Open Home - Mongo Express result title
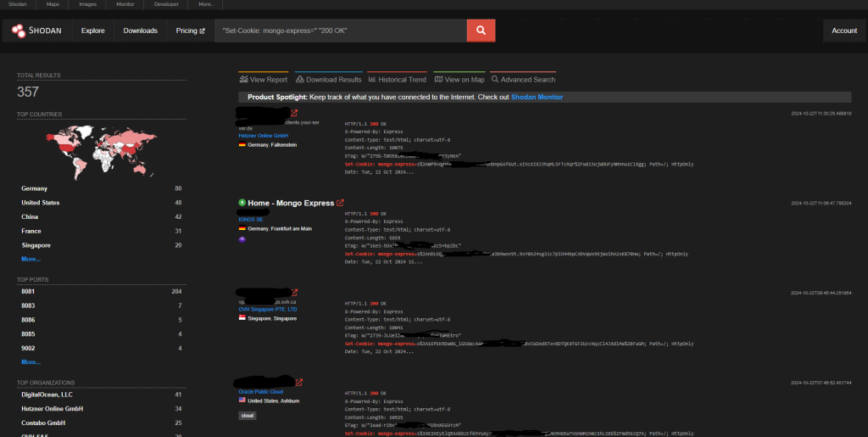The height and width of the screenshot is (437, 868). pos(291,203)
